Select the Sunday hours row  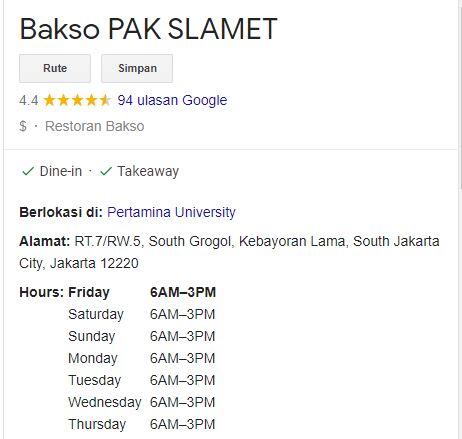[x=142, y=336]
